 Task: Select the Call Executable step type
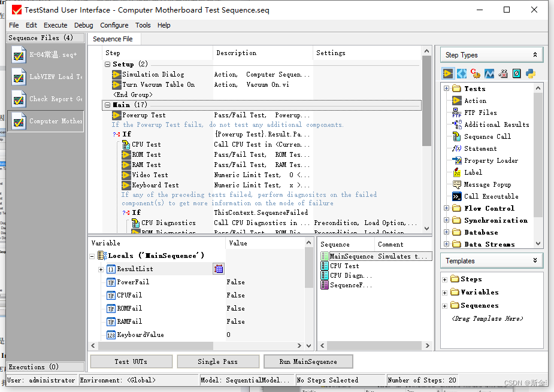(x=491, y=196)
